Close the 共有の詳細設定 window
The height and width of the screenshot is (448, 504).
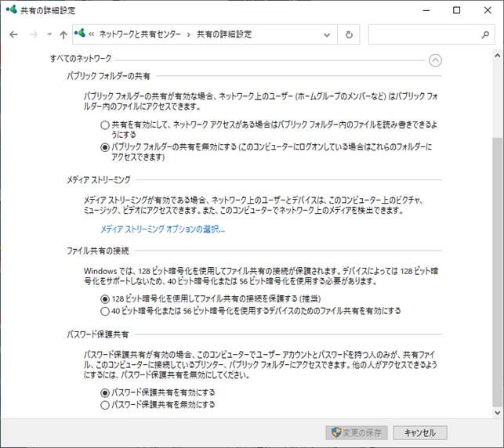tap(488, 10)
